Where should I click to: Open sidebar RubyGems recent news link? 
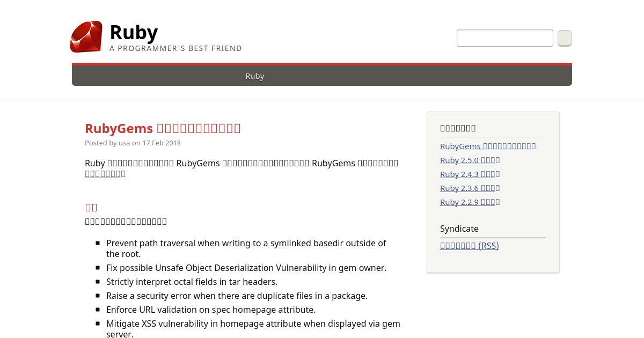point(488,146)
